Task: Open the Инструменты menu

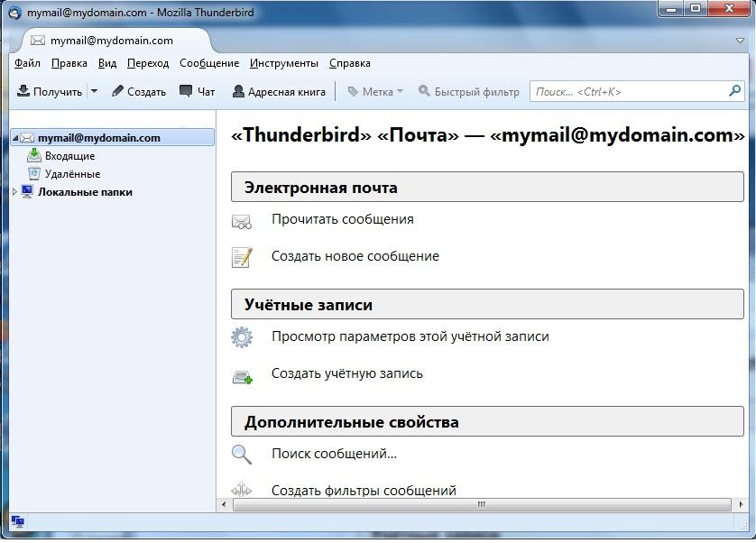Action: (x=283, y=63)
